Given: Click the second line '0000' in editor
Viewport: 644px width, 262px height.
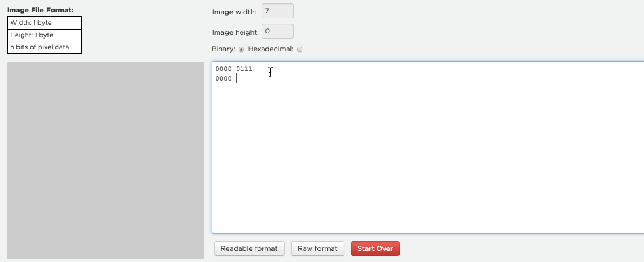Looking at the screenshot, I should pyautogui.click(x=223, y=79).
